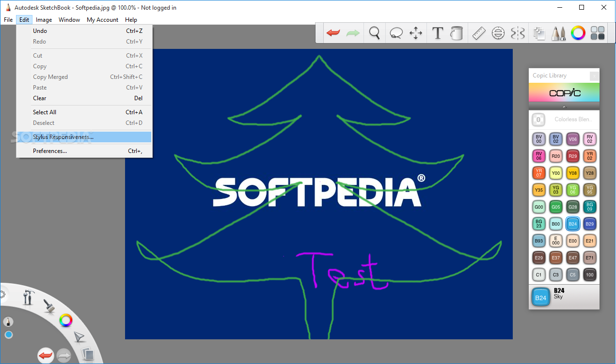Screen dimensions: 616x364
Task: Toggle the Ellipse guide tool
Action: click(498, 33)
